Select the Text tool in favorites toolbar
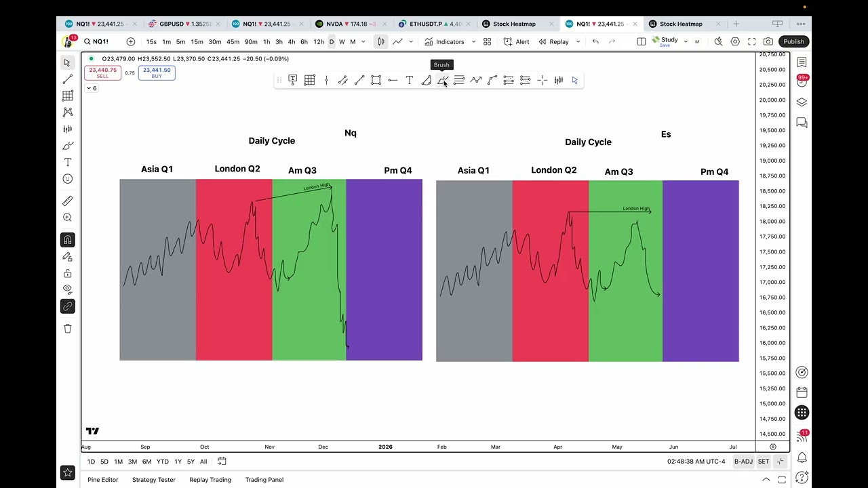This screenshot has height=488, width=868. point(410,80)
